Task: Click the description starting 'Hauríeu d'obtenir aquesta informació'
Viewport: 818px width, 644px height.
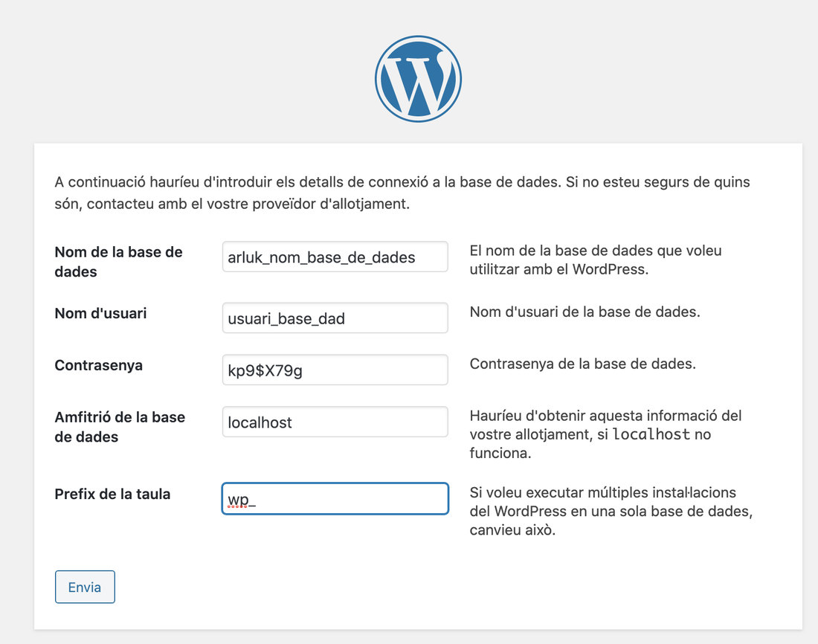Action: coord(605,434)
